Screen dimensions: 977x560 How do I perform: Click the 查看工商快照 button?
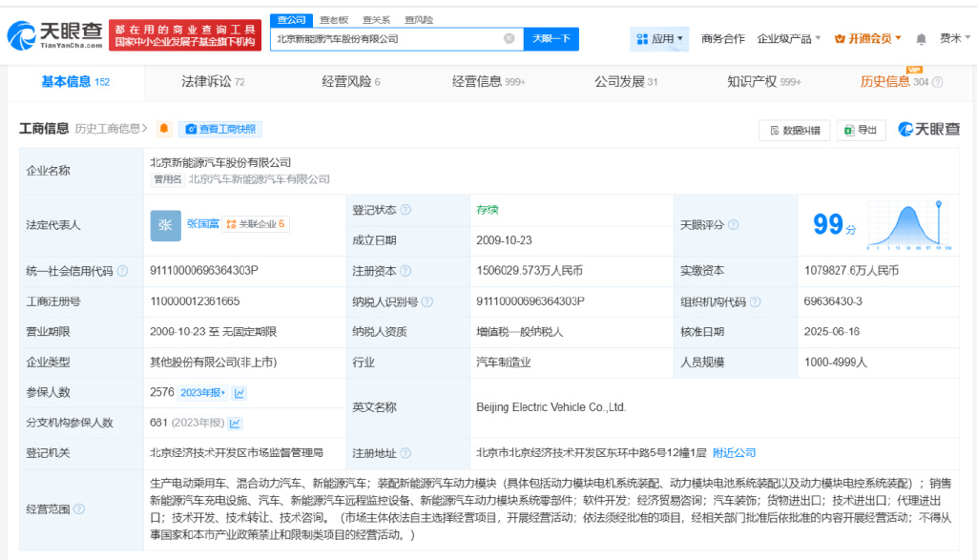click(x=220, y=129)
